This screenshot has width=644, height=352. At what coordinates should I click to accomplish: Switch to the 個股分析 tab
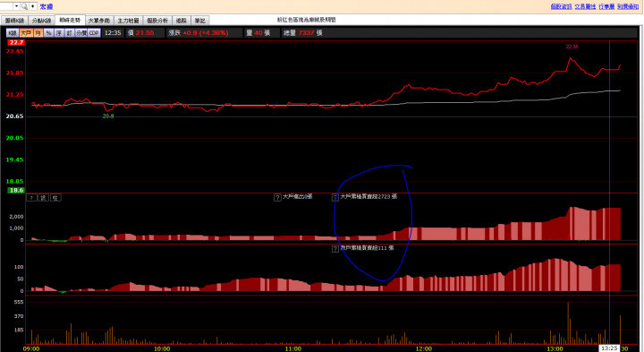pyautogui.click(x=157, y=21)
